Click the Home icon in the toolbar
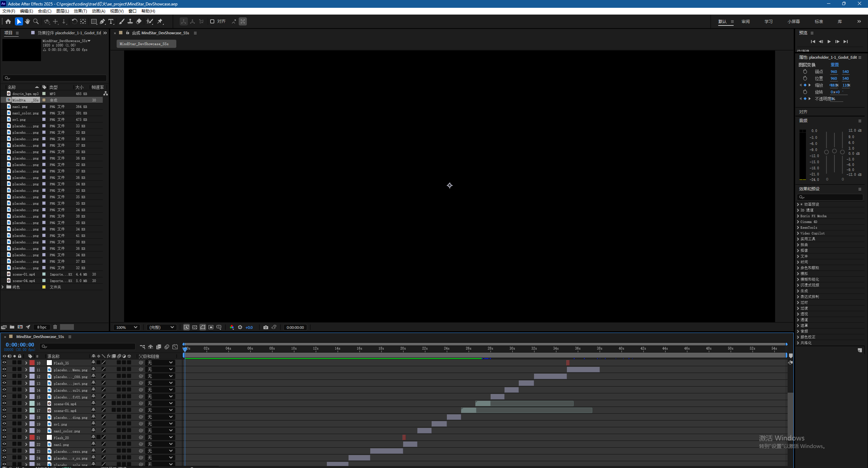Screen dimensions: 868x468 tap(8, 21)
